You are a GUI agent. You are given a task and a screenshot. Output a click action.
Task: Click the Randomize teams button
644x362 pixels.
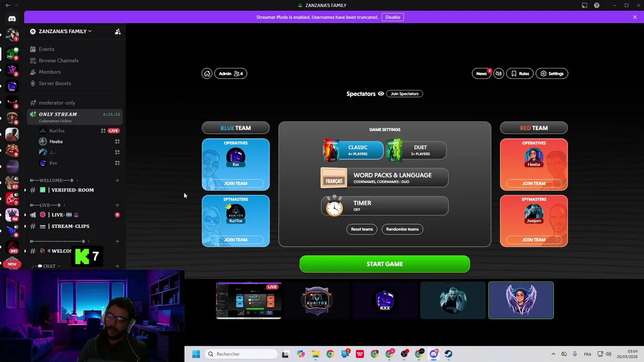403,229
